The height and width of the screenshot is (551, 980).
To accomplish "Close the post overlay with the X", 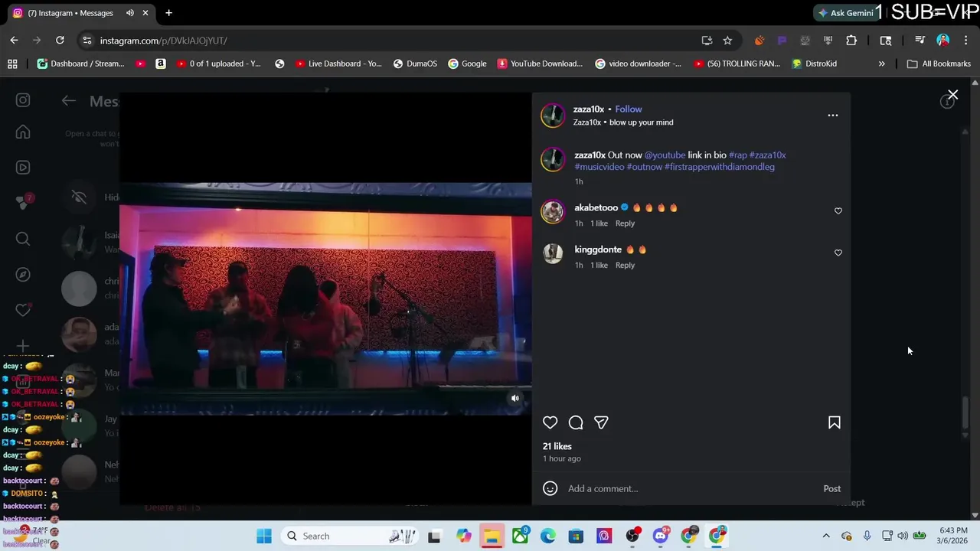I will point(952,95).
